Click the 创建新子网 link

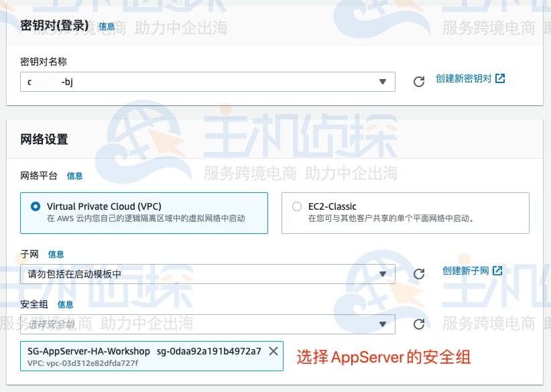466,271
